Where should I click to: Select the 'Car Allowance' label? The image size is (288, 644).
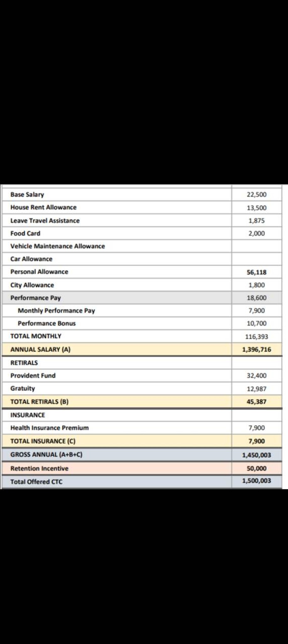(x=31, y=259)
